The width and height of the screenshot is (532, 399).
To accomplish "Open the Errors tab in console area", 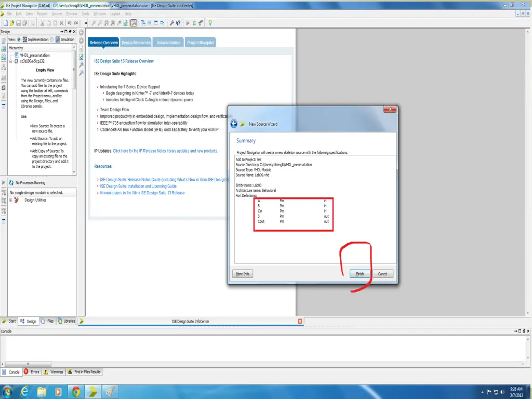I will point(32,372).
